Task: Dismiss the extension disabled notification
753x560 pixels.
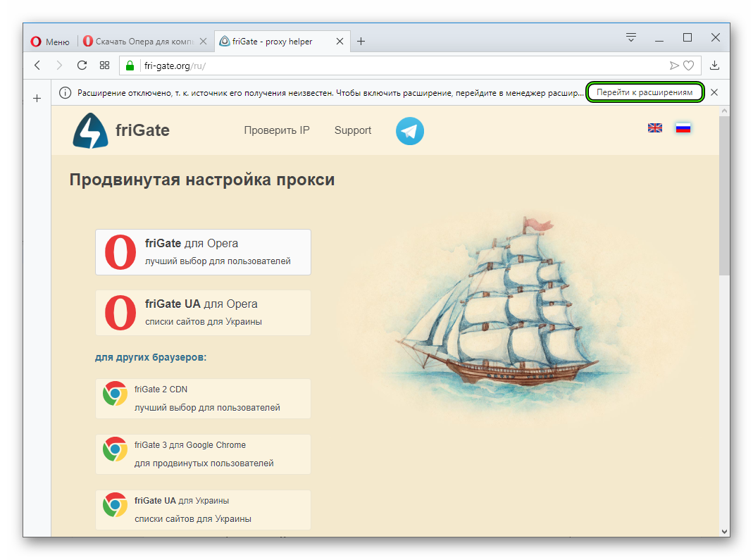Action: tap(714, 92)
